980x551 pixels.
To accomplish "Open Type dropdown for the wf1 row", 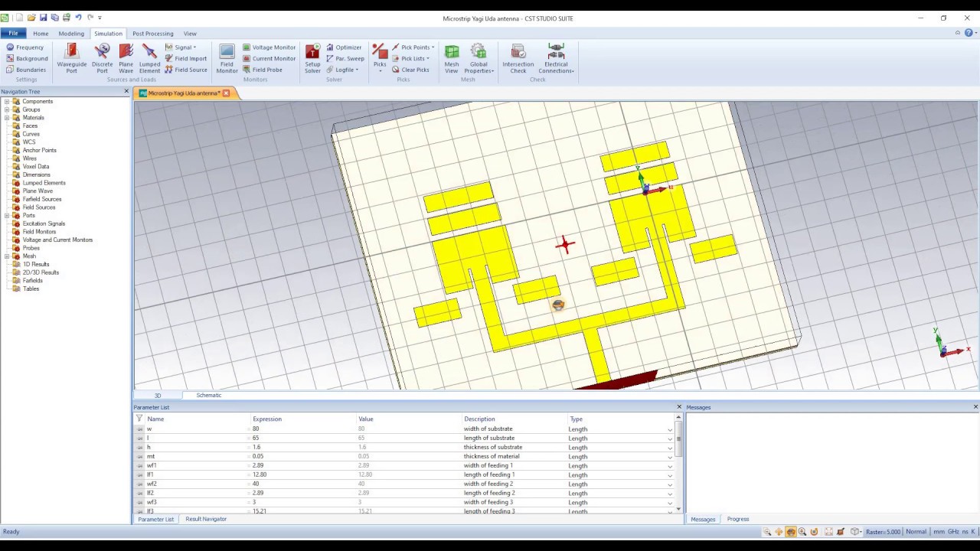I will (670, 466).
